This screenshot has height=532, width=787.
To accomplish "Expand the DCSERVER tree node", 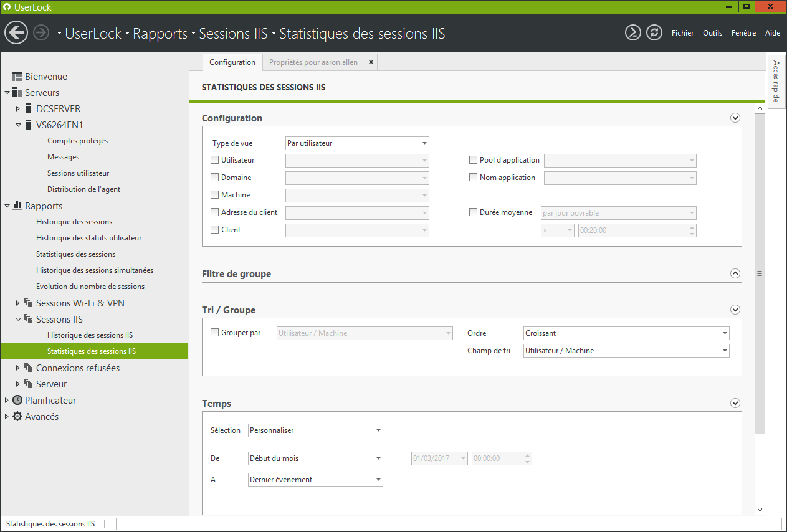I will pyautogui.click(x=18, y=109).
